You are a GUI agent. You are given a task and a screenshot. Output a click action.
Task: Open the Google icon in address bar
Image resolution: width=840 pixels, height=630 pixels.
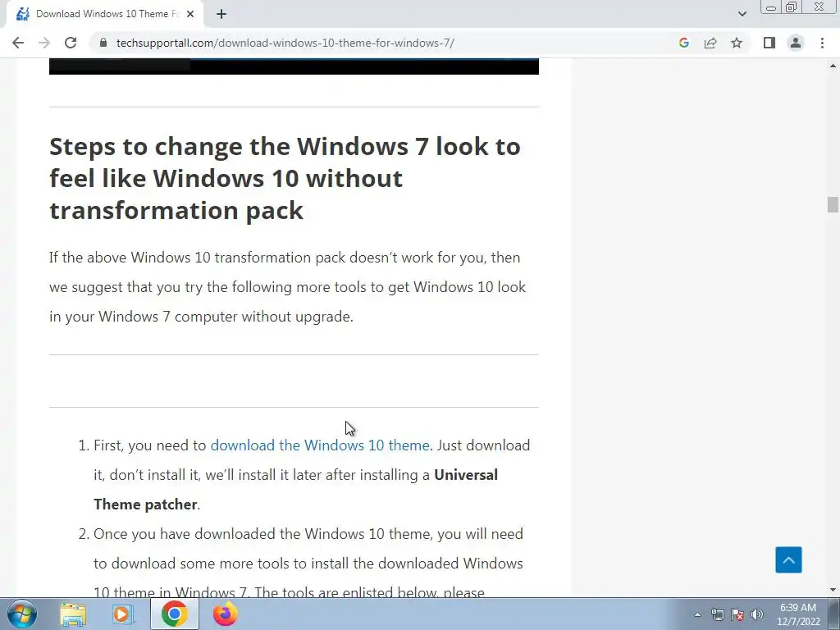683,43
